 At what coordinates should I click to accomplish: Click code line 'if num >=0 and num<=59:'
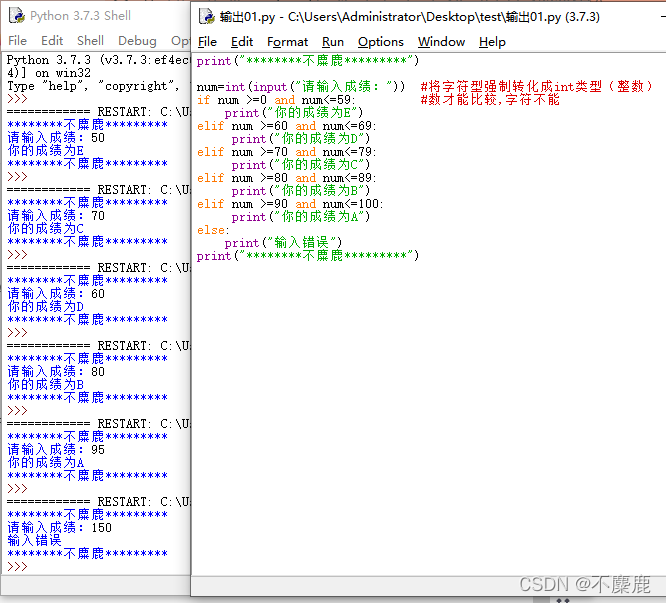276,100
